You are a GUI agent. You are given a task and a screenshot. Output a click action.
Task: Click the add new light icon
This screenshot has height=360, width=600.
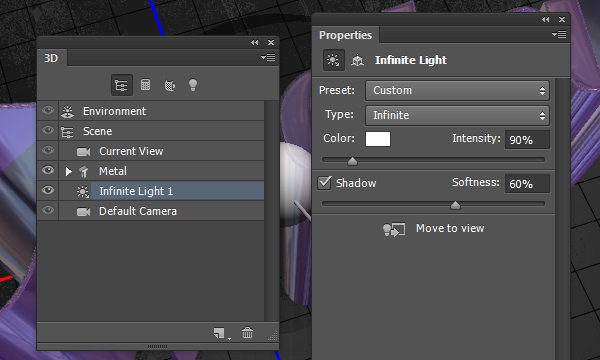[220, 333]
